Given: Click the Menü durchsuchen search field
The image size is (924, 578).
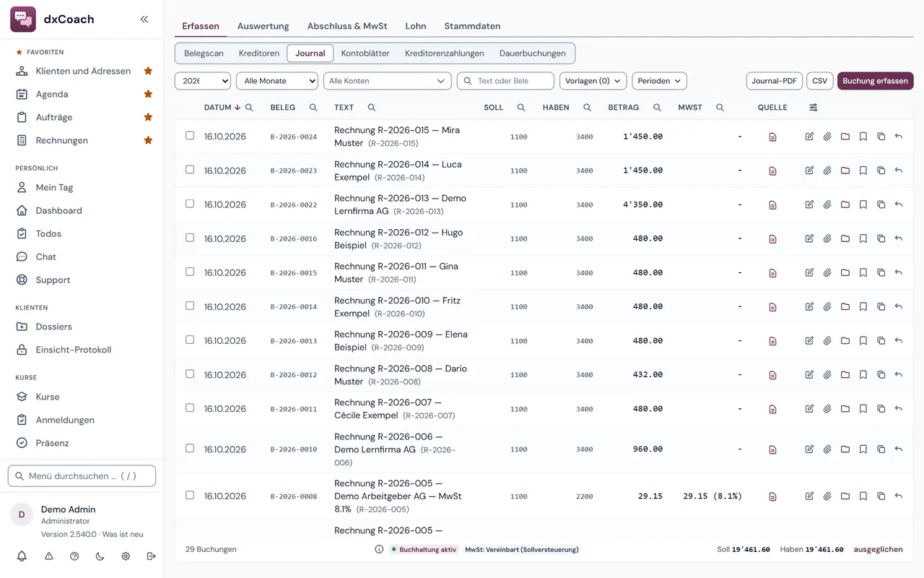Looking at the screenshot, I should pos(82,476).
